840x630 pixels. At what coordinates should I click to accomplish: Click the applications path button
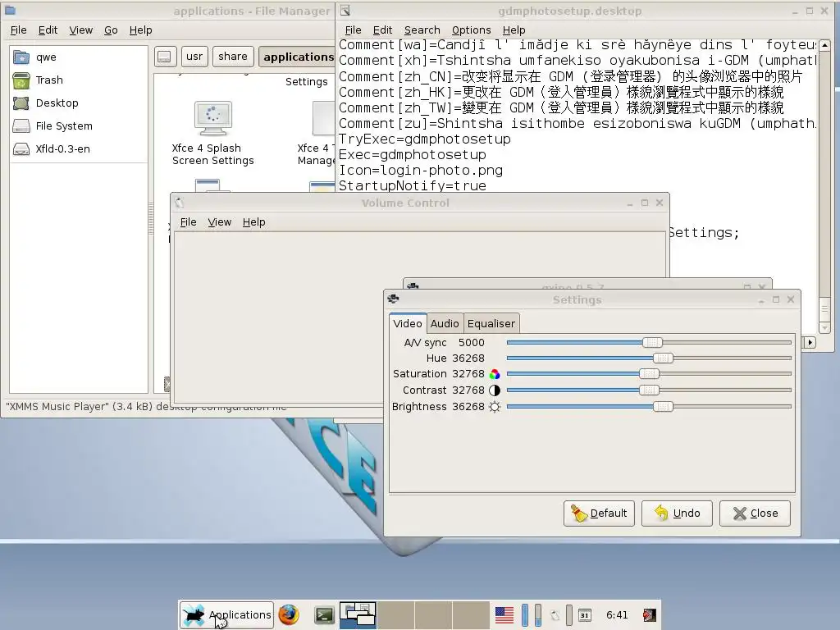(297, 57)
